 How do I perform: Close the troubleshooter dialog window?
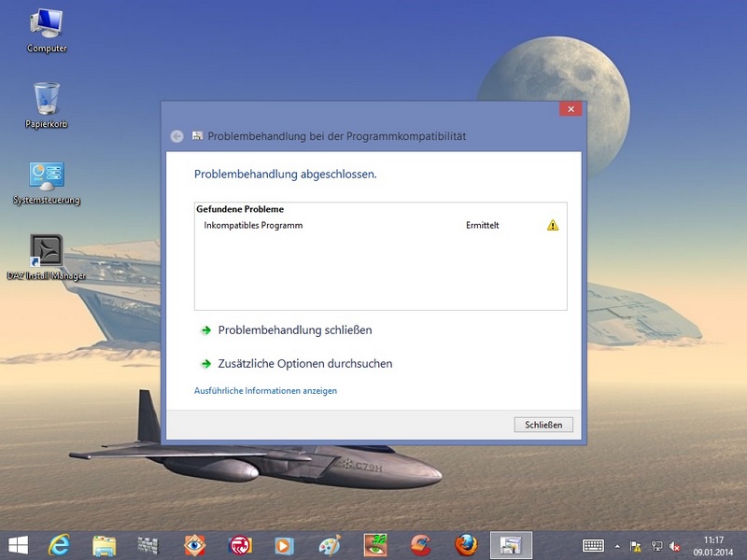[x=571, y=109]
